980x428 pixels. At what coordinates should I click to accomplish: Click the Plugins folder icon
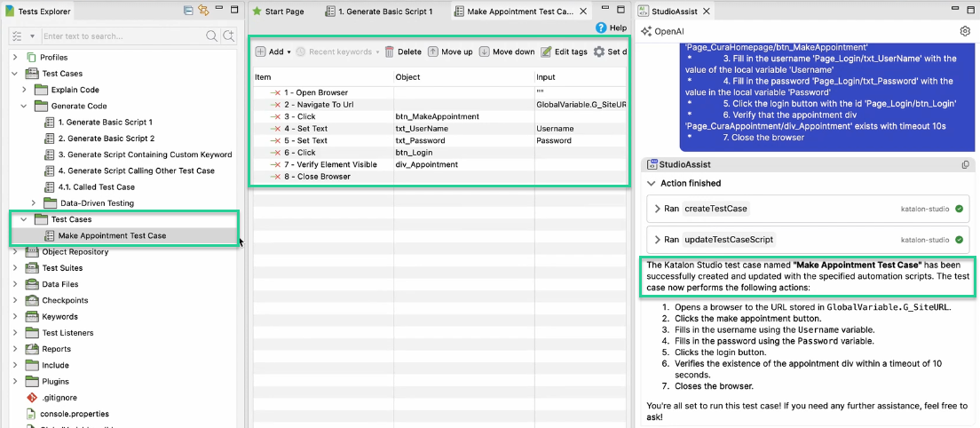click(x=32, y=381)
